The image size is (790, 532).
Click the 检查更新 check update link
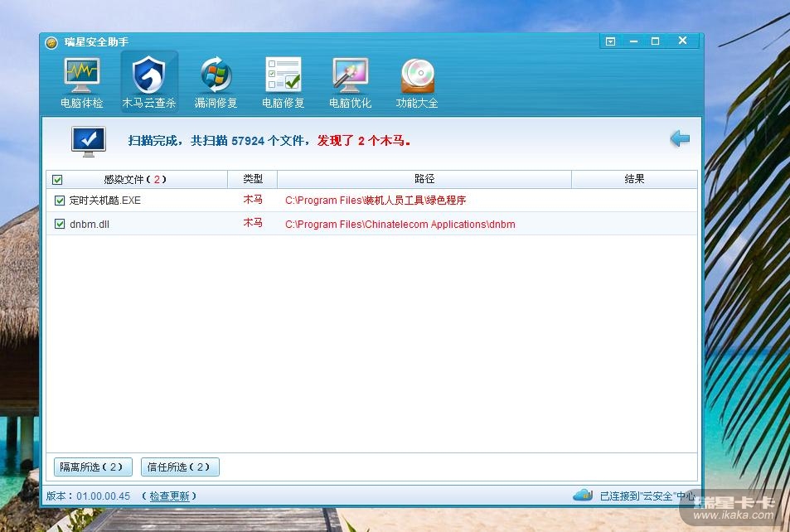[x=169, y=496]
